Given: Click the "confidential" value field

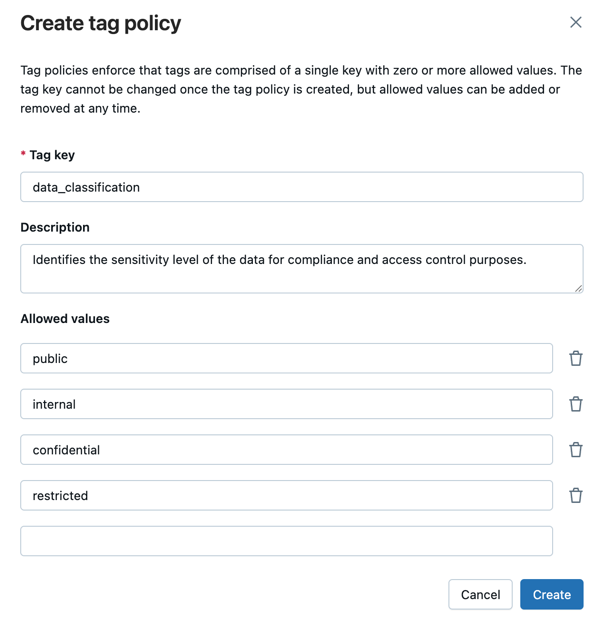Looking at the screenshot, I should 286,450.
